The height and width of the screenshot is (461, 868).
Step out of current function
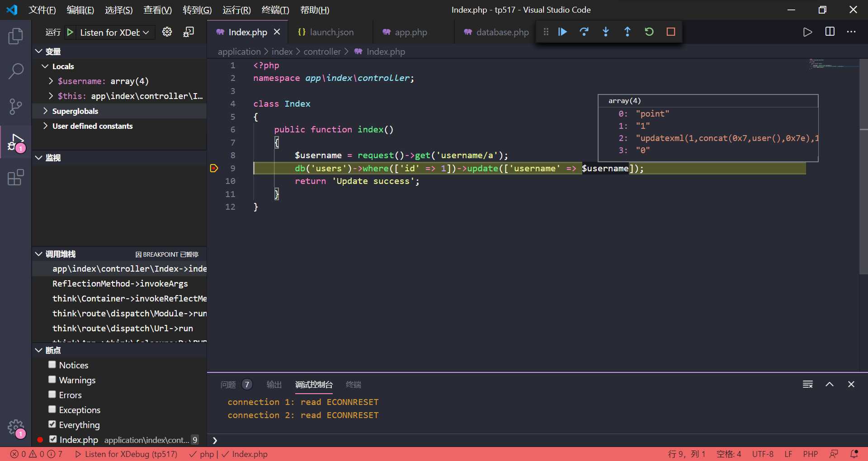tap(627, 32)
